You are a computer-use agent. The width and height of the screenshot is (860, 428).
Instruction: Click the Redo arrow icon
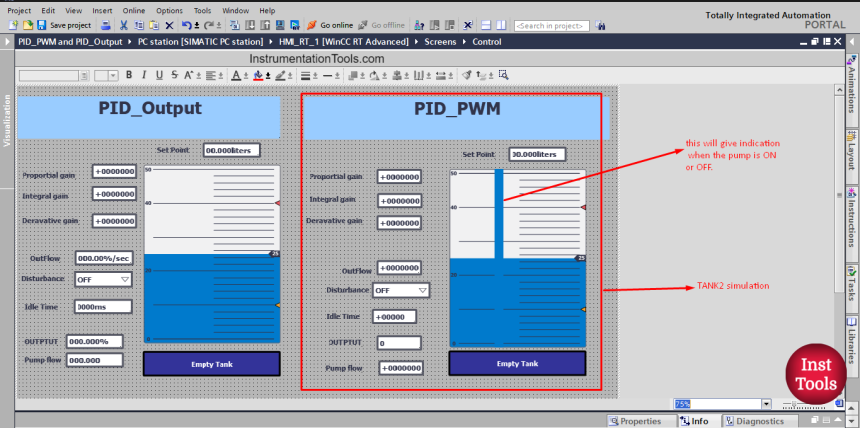coord(209,25)
